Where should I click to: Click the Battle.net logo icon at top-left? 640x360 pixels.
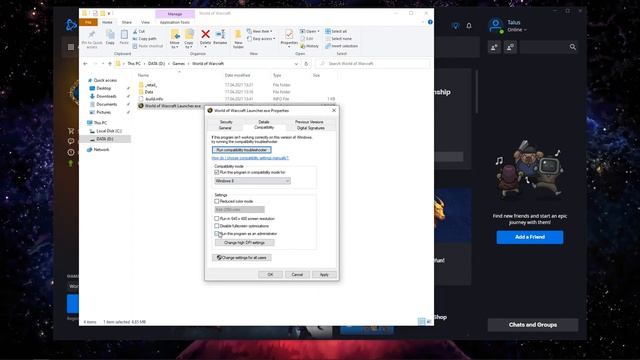coord(71,25)
